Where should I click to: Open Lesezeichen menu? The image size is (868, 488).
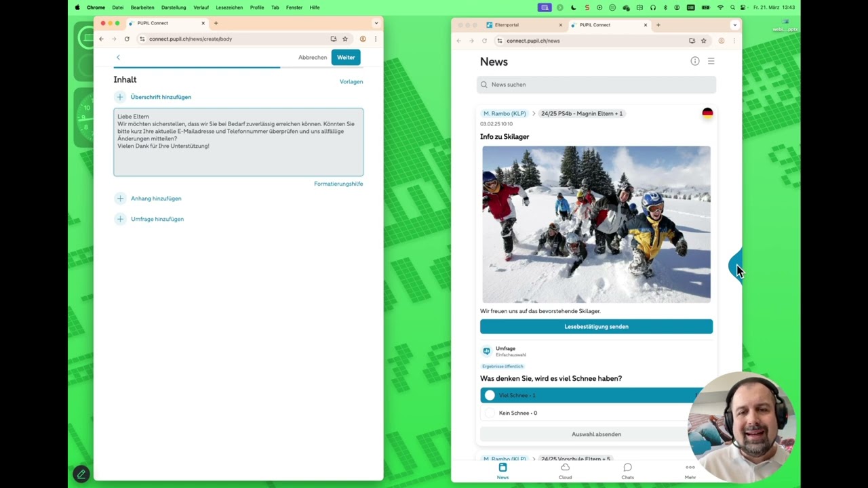coord(229,7)
